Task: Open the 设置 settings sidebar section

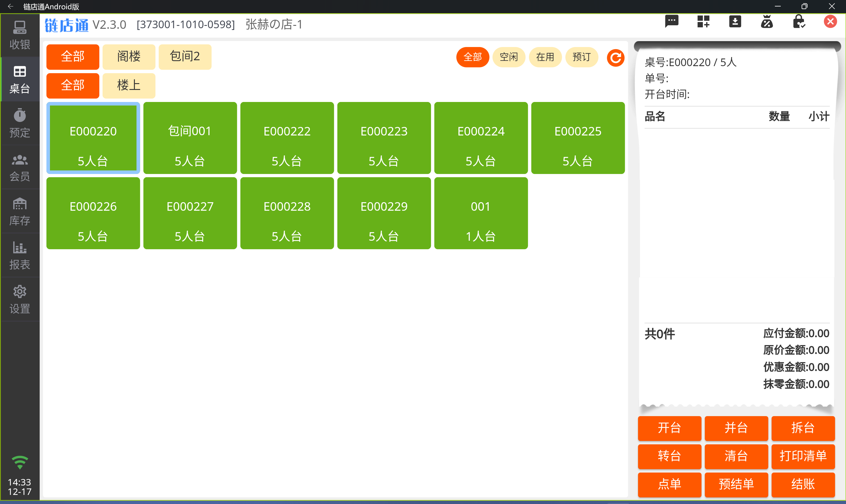Action: pos(20,299)
